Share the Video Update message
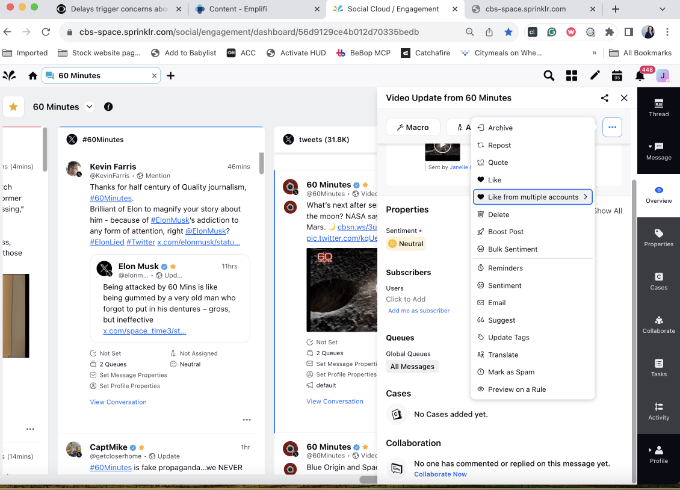 click(x=605, y=98)
